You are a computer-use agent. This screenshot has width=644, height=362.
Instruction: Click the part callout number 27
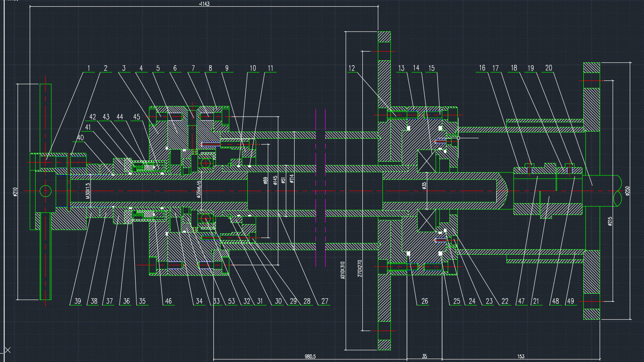[325, 301]
